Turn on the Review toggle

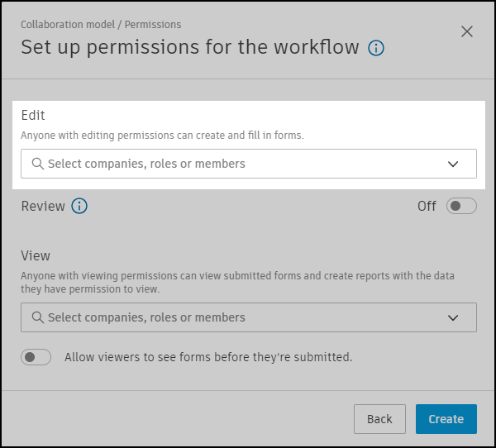click(461, 206)
